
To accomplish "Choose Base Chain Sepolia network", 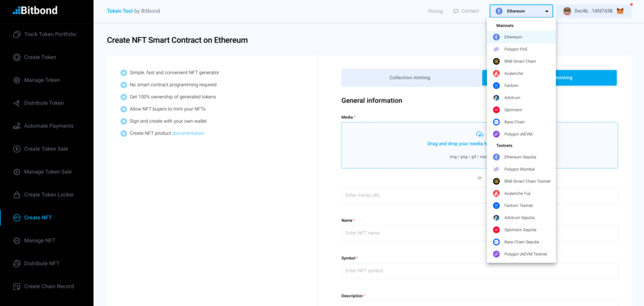I will (521, 242).
